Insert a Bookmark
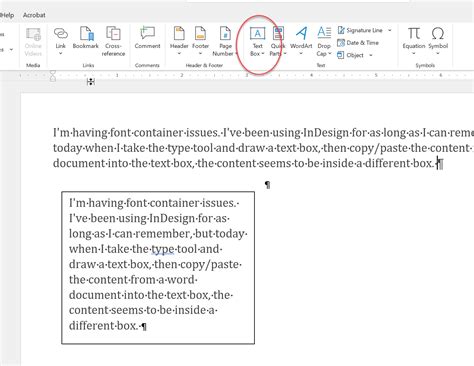 (86, 38)
